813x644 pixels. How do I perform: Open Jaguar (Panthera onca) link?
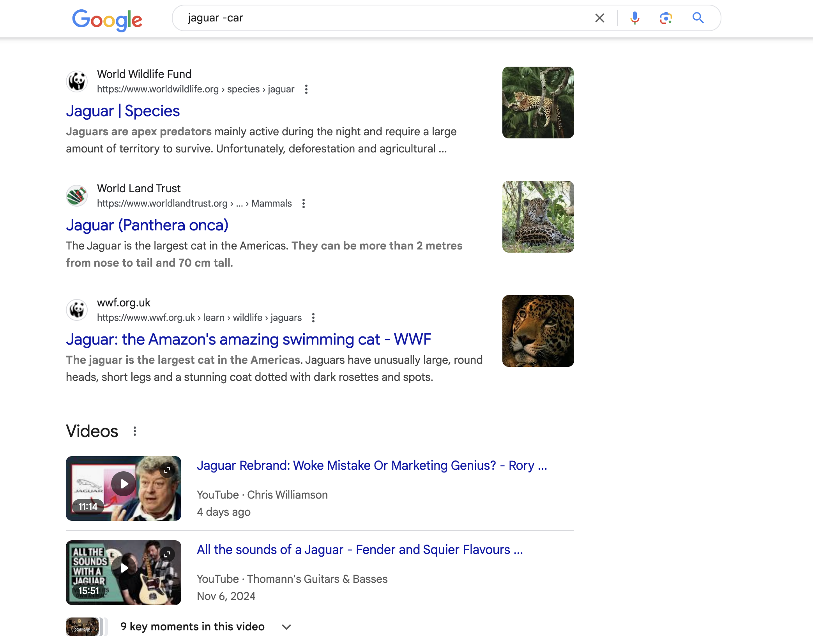pyautogui.click(x=147, y=225)
